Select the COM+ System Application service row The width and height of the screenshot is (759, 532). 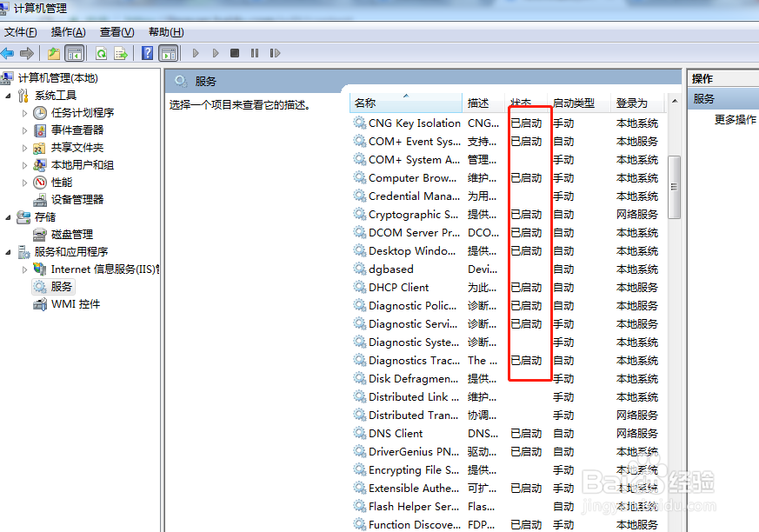point(508,160)
